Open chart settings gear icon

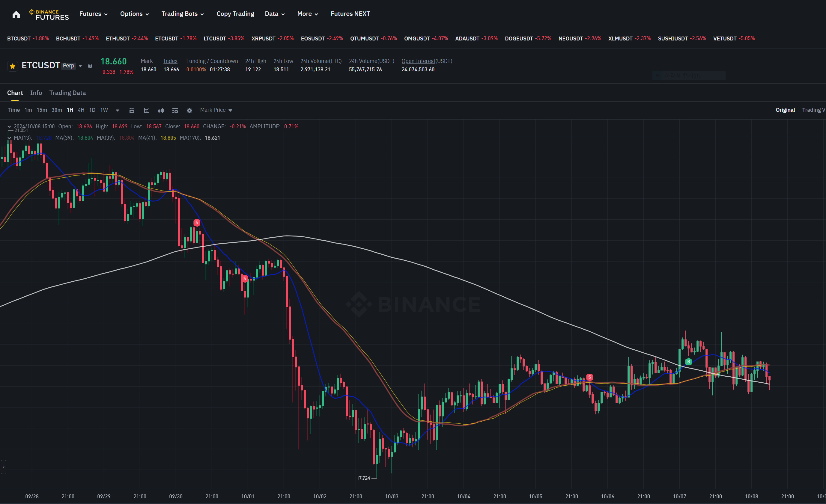(189, 110)
